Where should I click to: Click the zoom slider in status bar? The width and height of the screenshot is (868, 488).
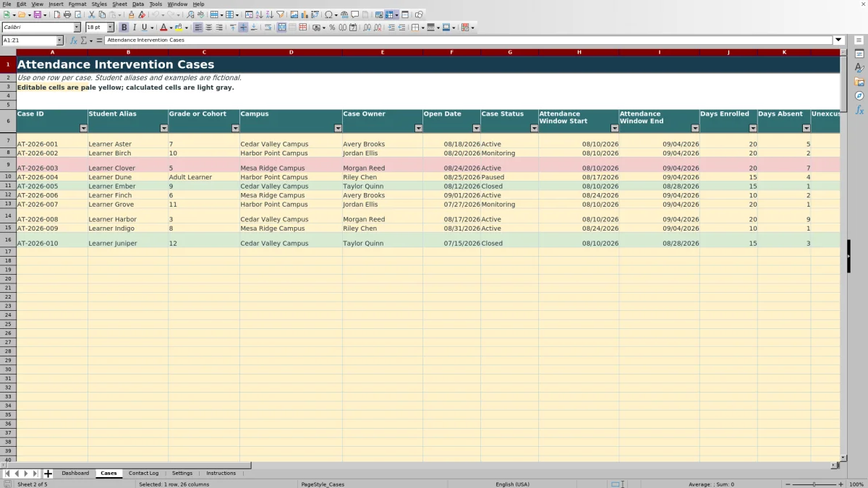tap(814, 484)
